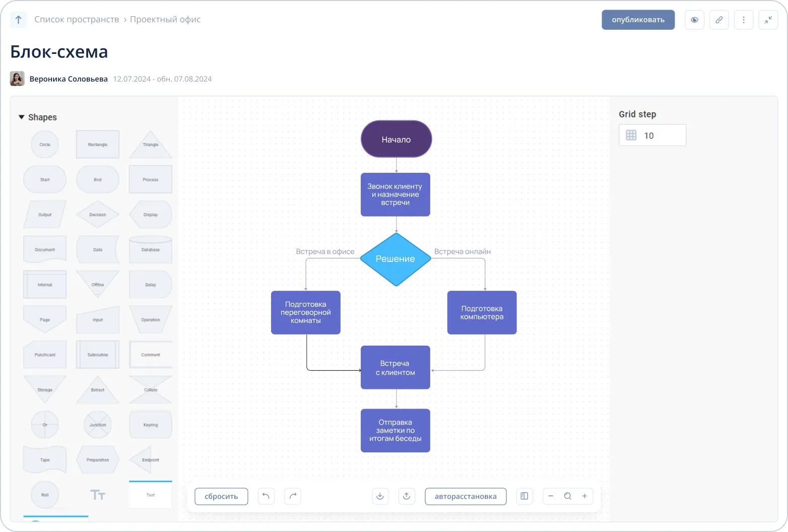This screenshot has height=532, width=788.
Task: Select the Rectangle shape
Action: [98, 145]
